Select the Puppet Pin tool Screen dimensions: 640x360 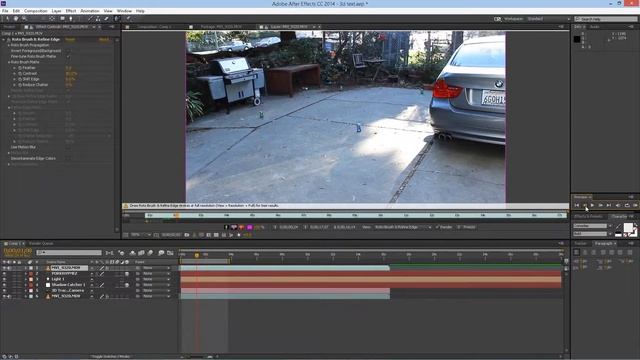pyautogui.click(x=128, y=18)
